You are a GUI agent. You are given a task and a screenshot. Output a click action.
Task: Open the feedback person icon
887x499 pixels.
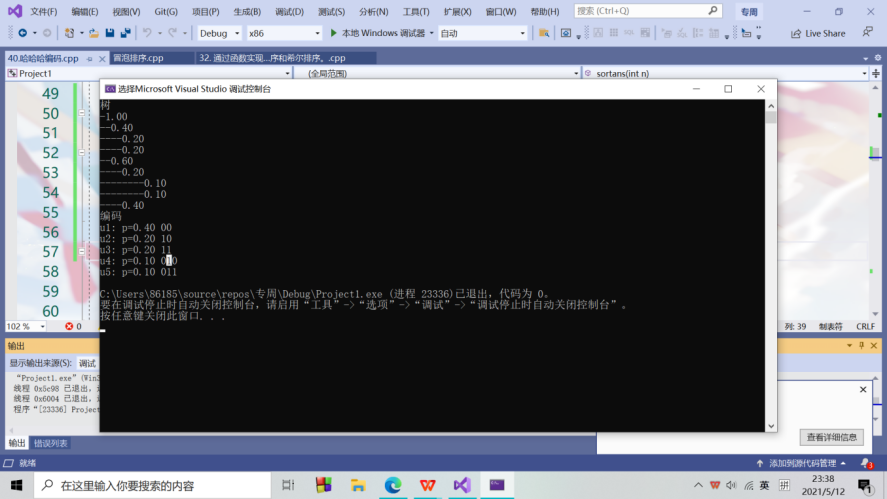pyautogui.click(x=868, y=33)
